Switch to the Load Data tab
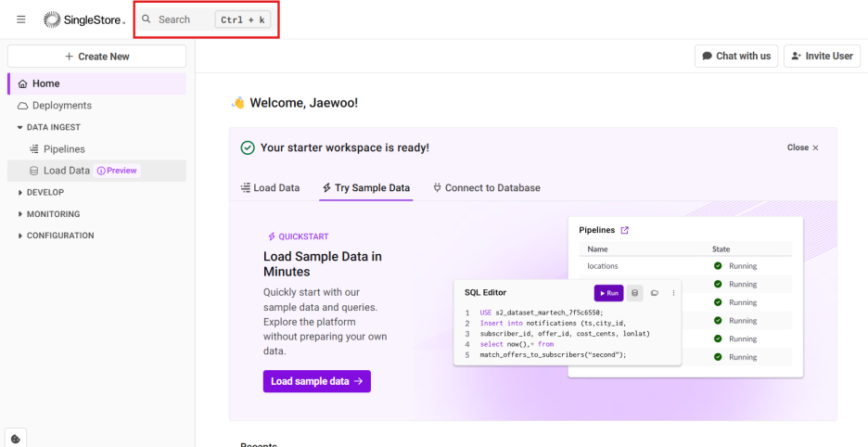This screenshot has height=447, width=868. tap(270, 187)
